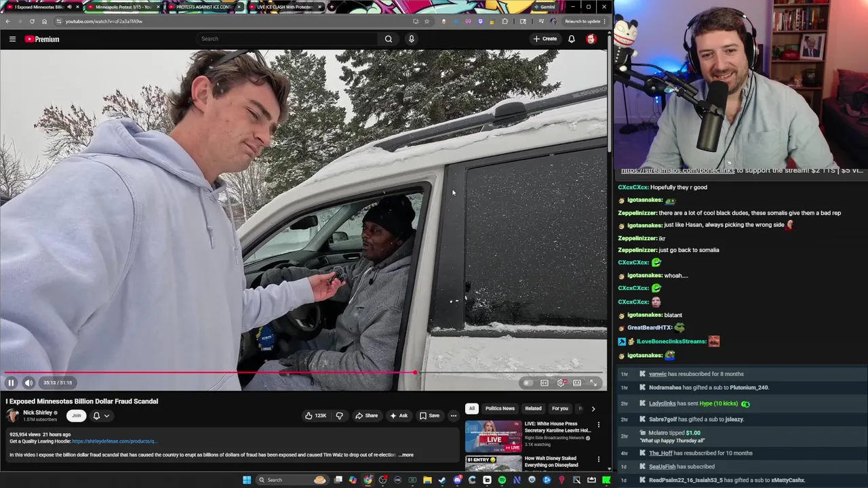
Task: Pause the video playback
Action: coord(11,383)
